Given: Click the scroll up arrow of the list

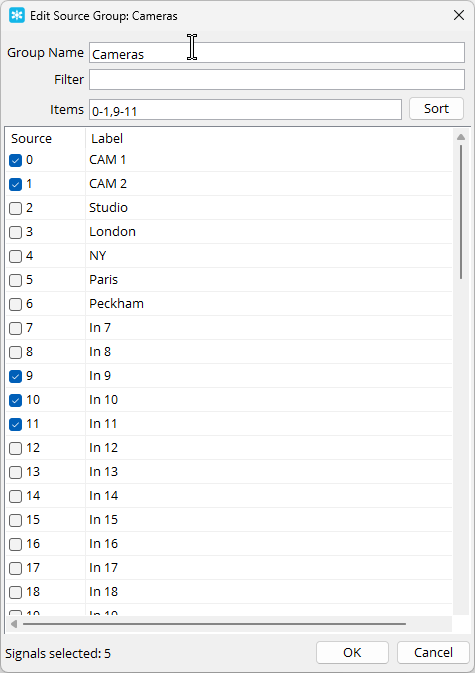Looking at the screenshot, I should click(461, 137).
